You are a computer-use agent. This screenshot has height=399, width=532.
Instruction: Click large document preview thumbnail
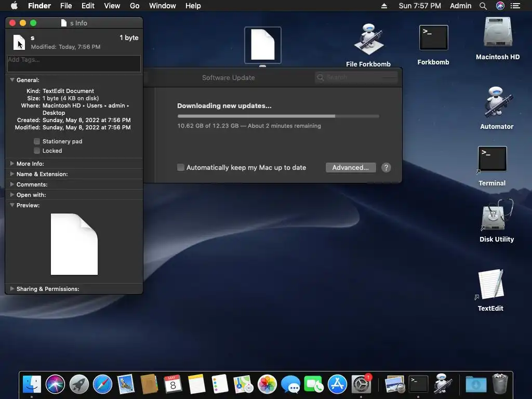pyautogui.click(x=74, y=244)
